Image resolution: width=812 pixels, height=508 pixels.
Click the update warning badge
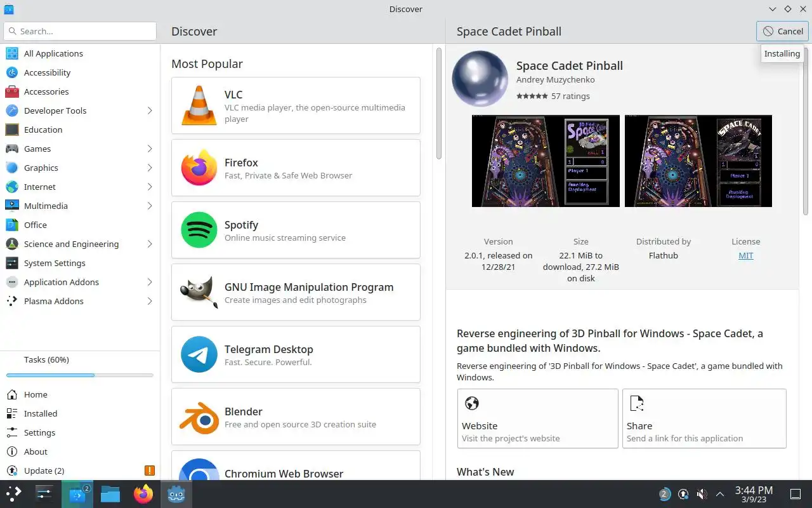coord(150,471)
